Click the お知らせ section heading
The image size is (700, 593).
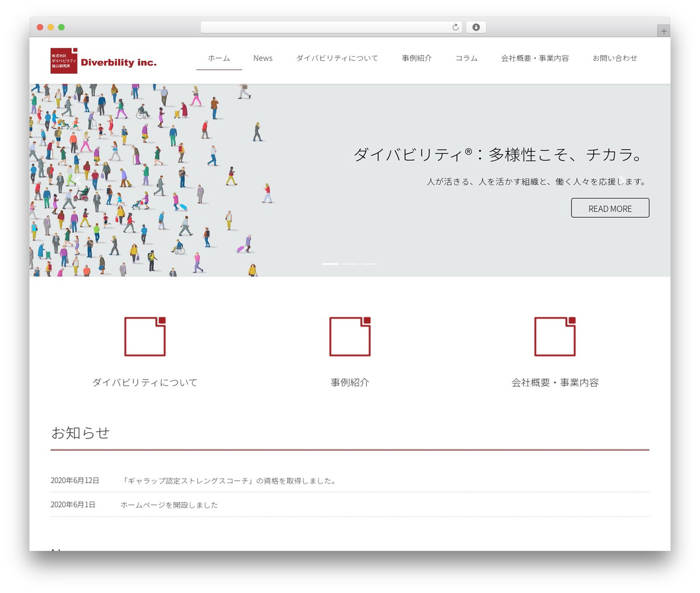pos(80,433)
